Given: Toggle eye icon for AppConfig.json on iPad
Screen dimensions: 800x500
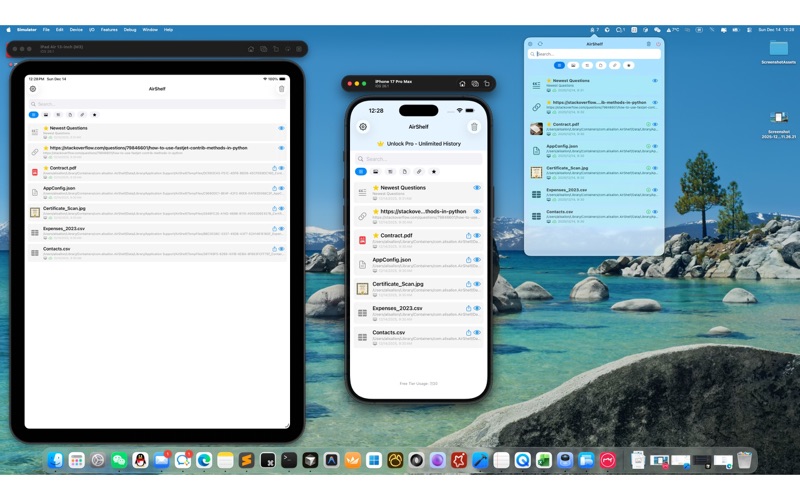Looking at the screenshot, I should click(282, 188).
